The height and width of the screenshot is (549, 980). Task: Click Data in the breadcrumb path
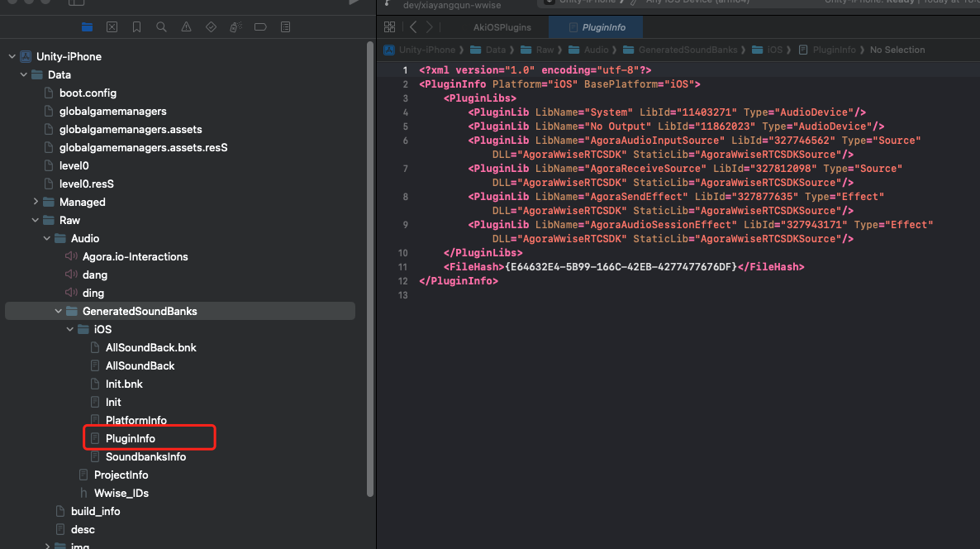click(496, 50)
